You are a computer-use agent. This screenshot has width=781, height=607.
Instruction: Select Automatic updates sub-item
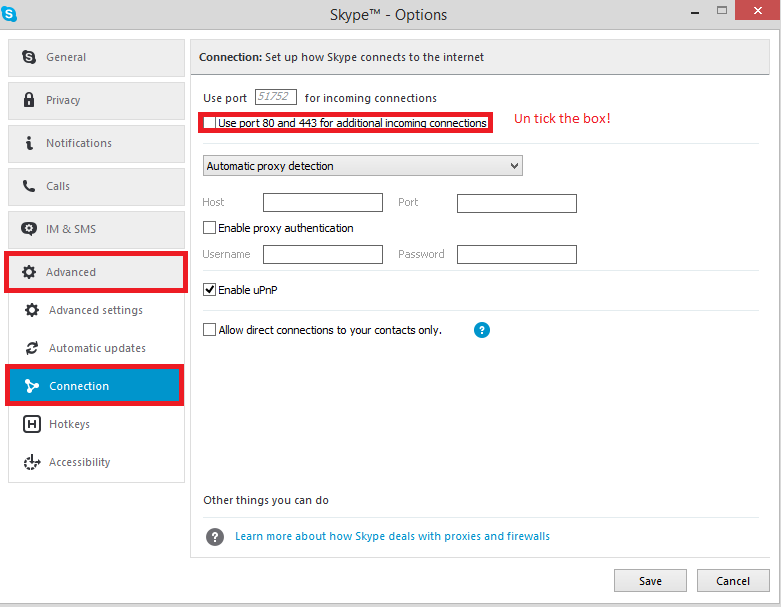pyautogui.click(x=96, y=348)
